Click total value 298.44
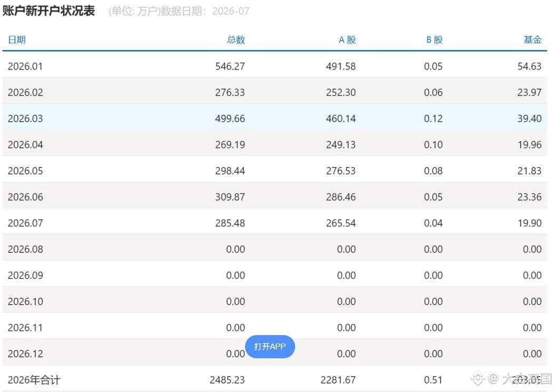This screenshot has width=556, height=392. coord(230,171)
